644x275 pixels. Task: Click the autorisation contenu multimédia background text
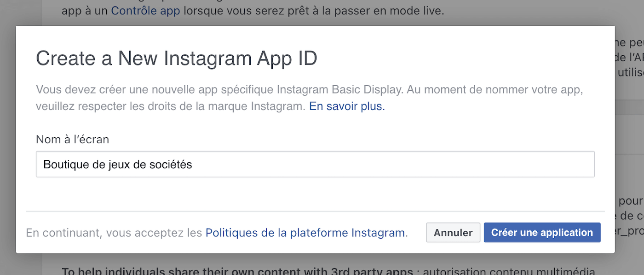[x=510, y=271]
